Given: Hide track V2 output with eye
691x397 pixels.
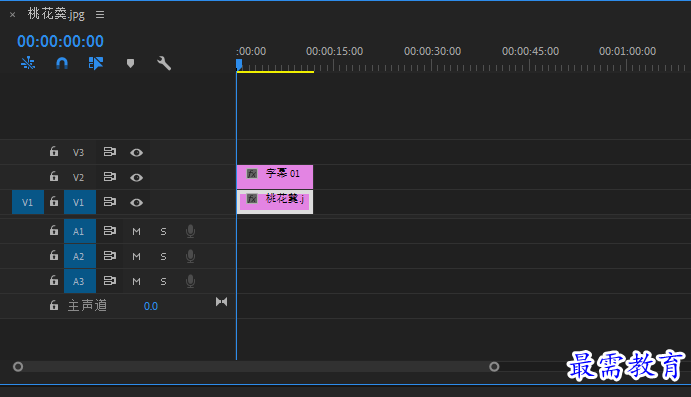Looking at the screenshot, I should click(x=136, y=178).
